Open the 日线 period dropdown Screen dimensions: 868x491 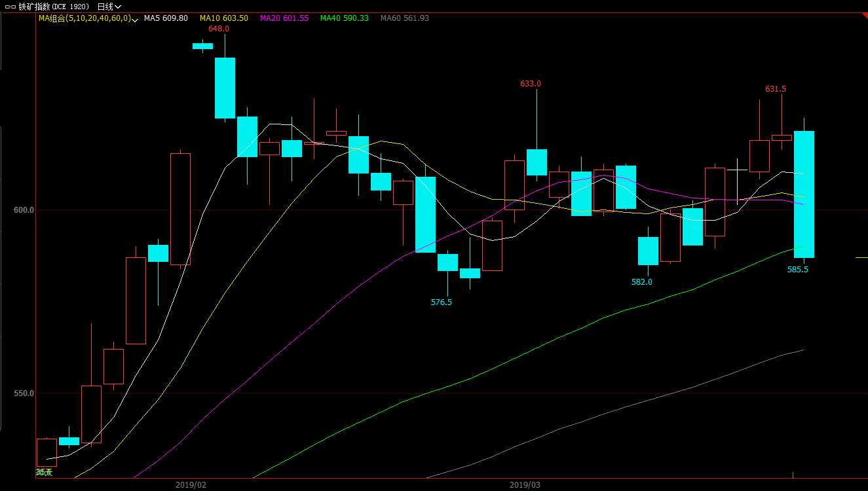[x=109, y=7]
